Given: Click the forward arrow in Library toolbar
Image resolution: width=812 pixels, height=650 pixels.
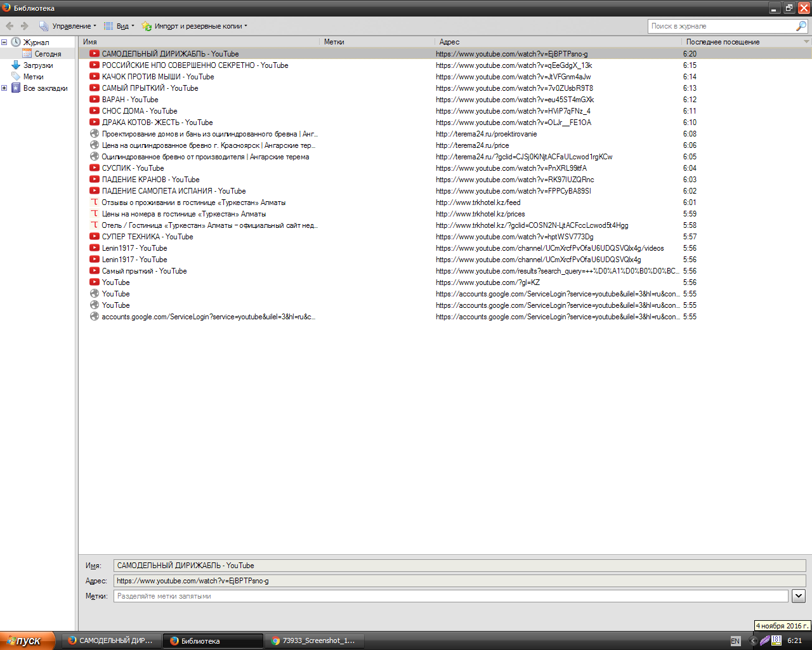Looking at the screenshot, I should pyautogui.click(x=25, y=26).
